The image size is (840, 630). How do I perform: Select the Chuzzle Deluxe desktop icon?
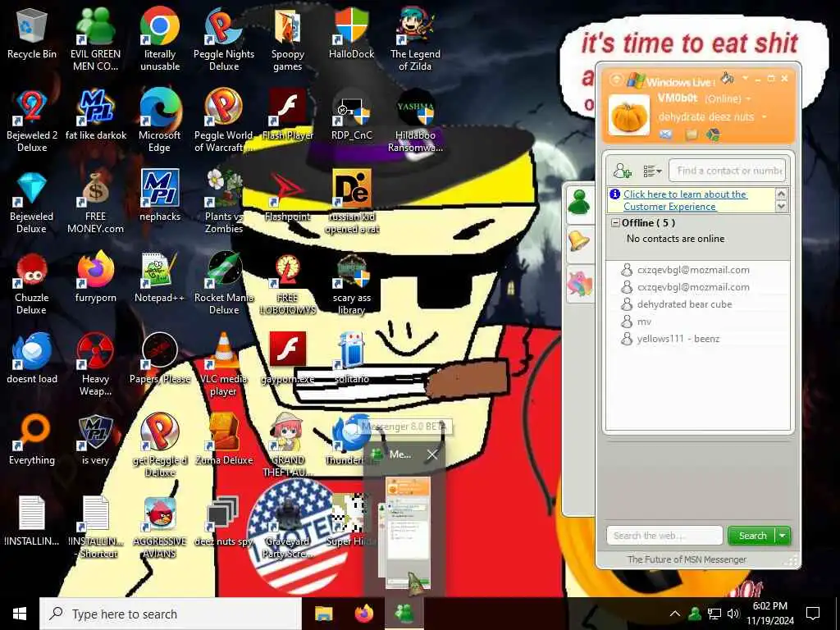tap(32, 284)
